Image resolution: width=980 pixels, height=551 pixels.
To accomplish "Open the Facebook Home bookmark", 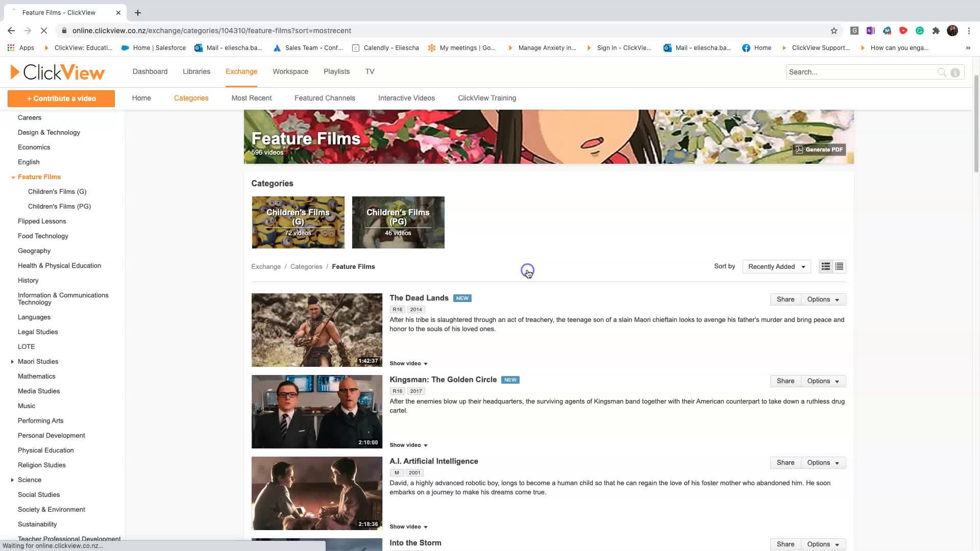I will (x=756, y=48).
